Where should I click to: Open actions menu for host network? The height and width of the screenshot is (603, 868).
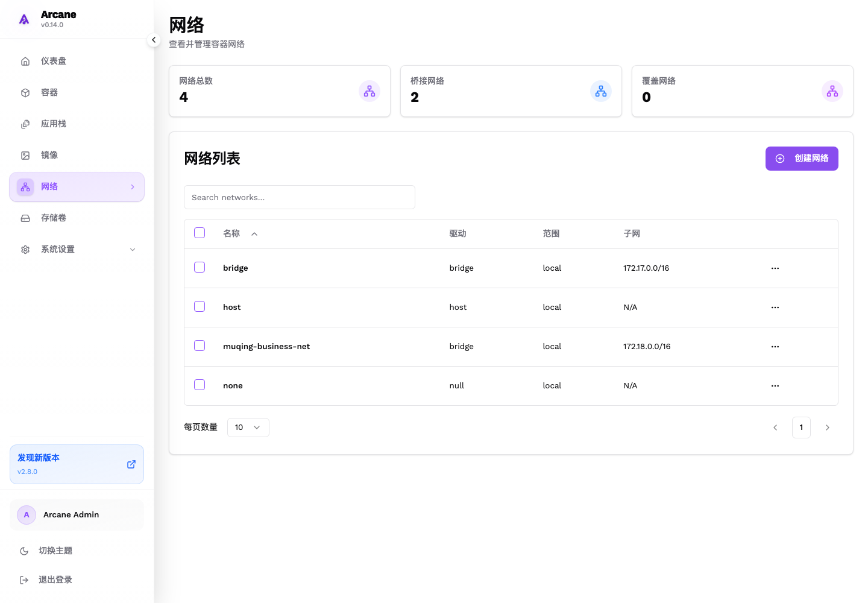click(x=775, y=308)
